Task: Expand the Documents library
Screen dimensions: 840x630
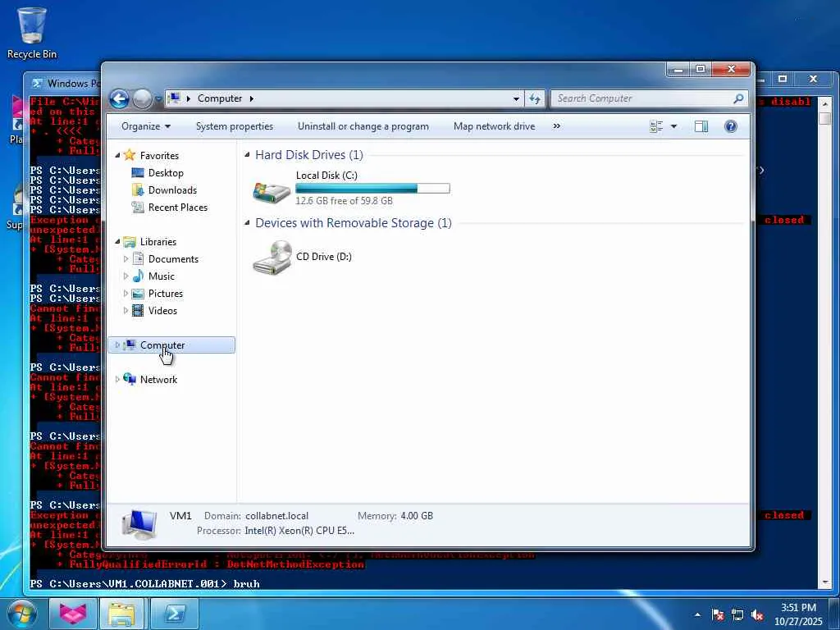Action: (x=126, y=259)
